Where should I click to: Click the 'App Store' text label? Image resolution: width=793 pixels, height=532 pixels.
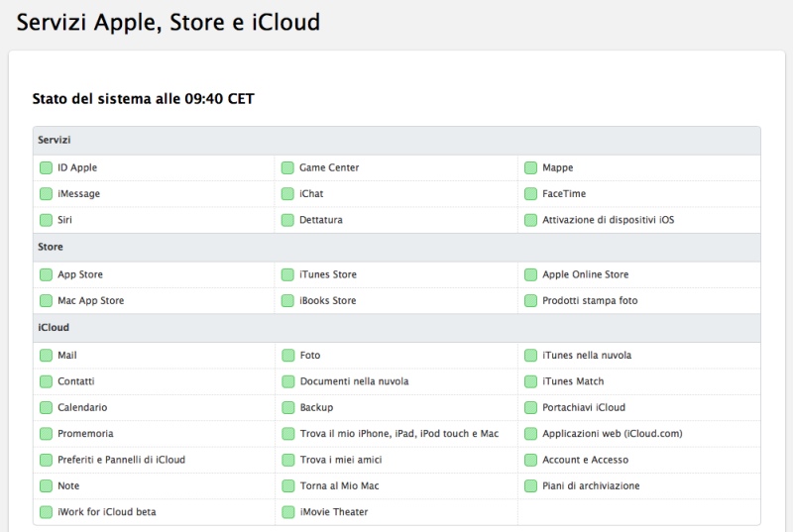pos(80,274)
